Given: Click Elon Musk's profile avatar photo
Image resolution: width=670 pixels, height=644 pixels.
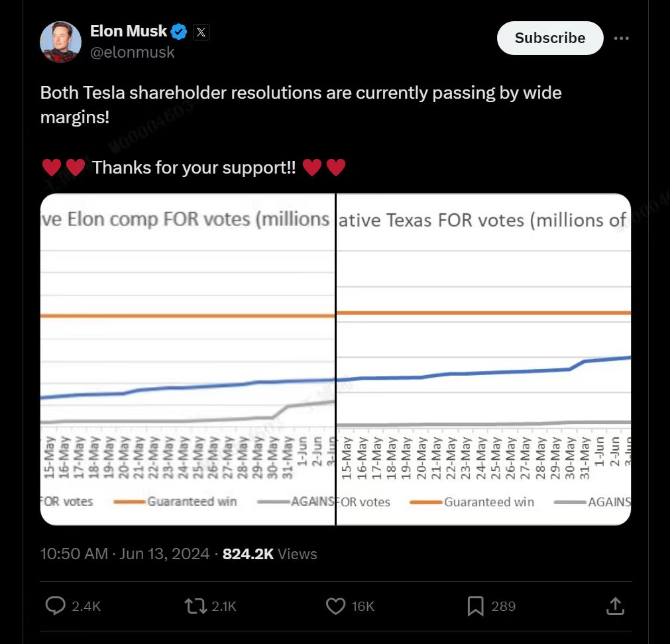Looking at the screenshot, I should point(61,42).
